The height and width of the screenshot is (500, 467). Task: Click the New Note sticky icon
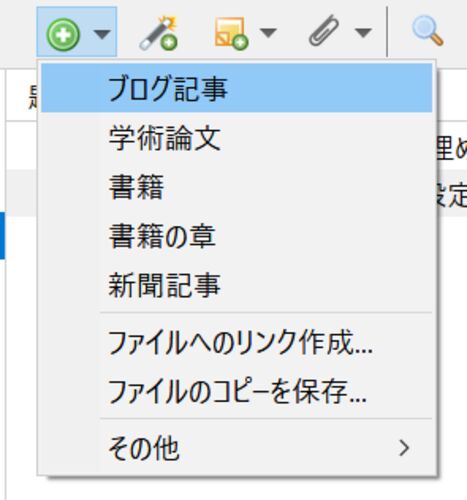[x=231, y=34]
